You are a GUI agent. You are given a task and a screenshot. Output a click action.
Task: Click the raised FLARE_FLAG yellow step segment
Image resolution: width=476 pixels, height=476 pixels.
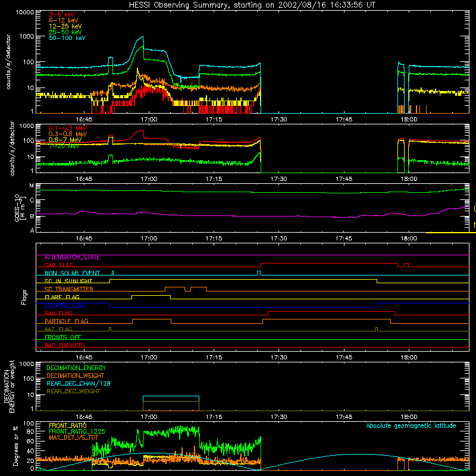click(x=151, y=295)
